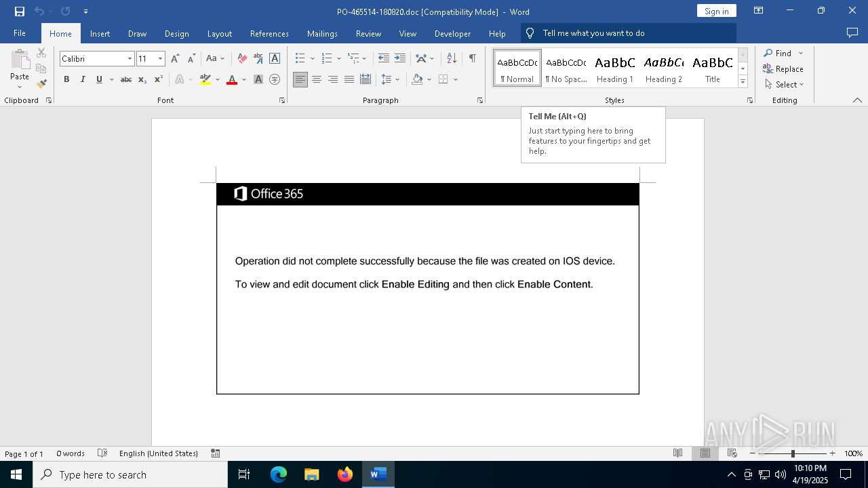Align text right
This screenshot has height=488, width=868.
coord(333,79)
